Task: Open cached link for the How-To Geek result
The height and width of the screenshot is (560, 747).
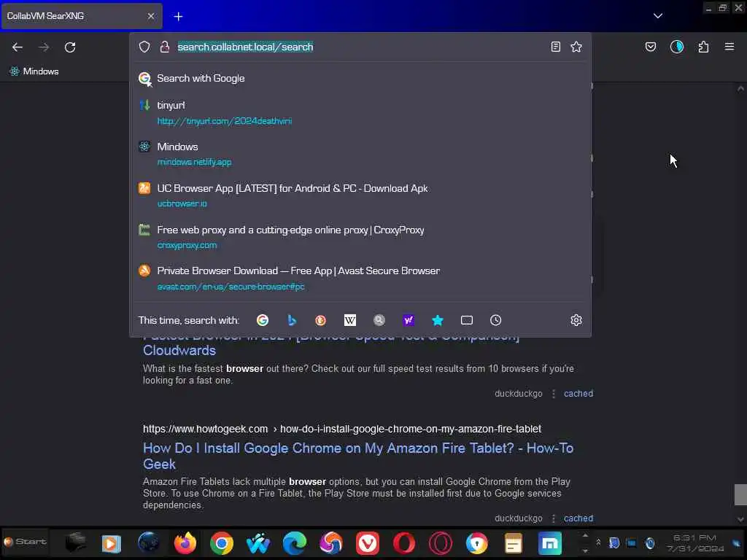Action: 578,518
